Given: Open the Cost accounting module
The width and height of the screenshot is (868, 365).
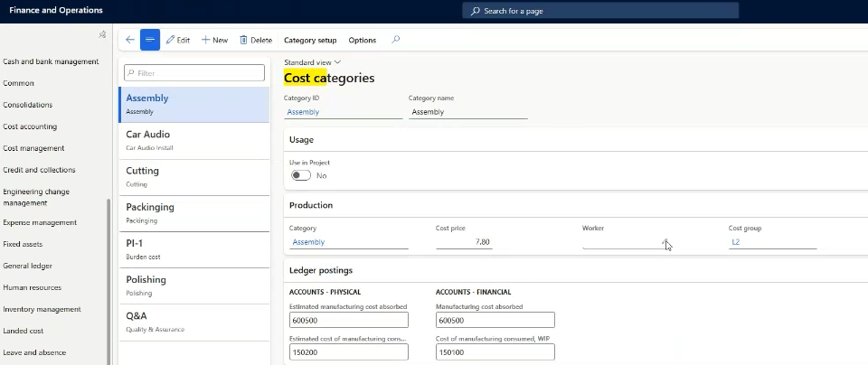Looking at the screenshot, I should (x=30, y=126).
